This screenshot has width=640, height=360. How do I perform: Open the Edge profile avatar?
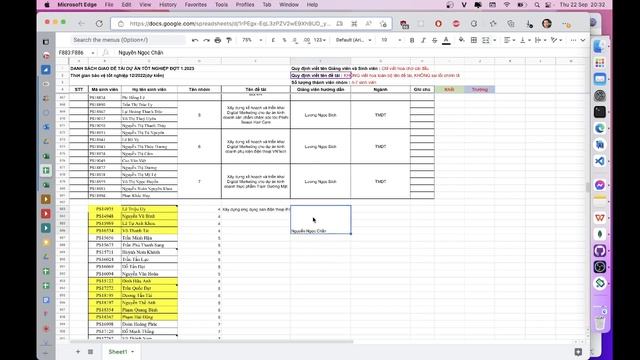(547, 24)
